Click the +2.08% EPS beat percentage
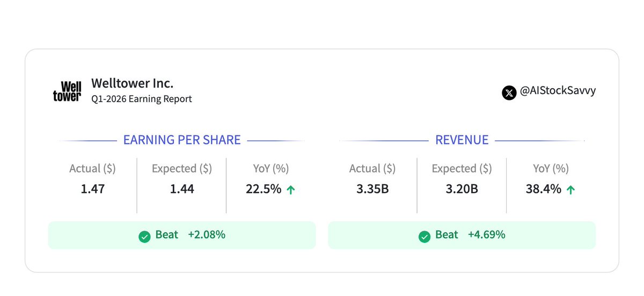The image size is (644, 296). coord(206,235)
